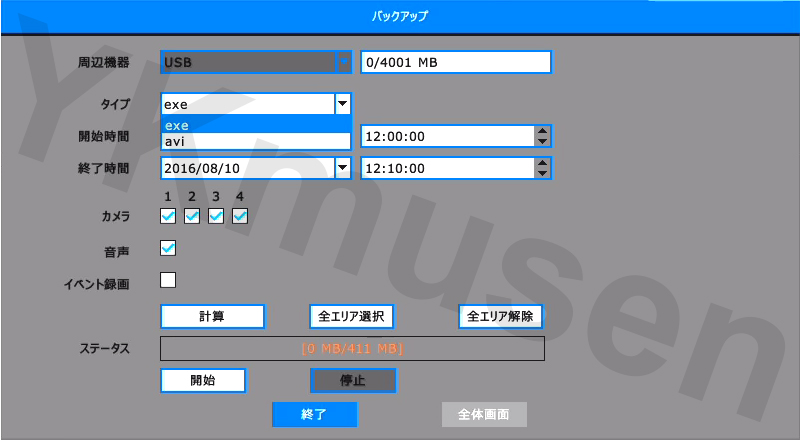
Task: Click the ステータス progress bar
Action: pos(353,349)
